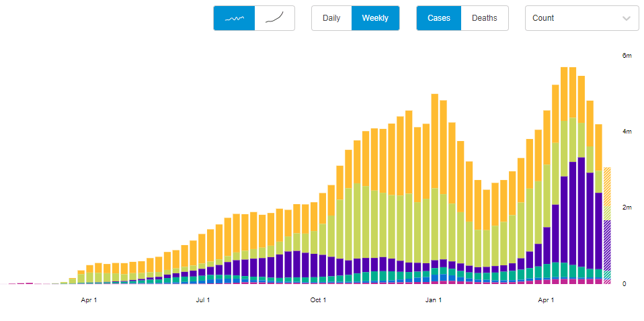Click the Jul 1 axis label
This screenshot has height=321, width=644.
click(202, 300)
